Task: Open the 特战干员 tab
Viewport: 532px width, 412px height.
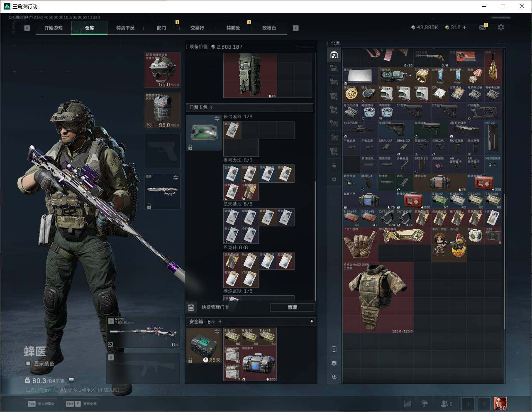Action: point(125,28)
